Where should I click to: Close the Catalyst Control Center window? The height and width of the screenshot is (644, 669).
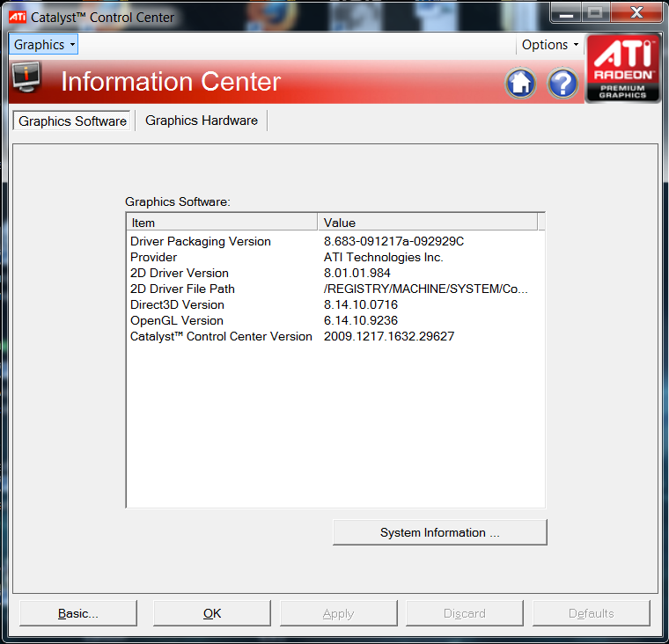coord(636,13)
